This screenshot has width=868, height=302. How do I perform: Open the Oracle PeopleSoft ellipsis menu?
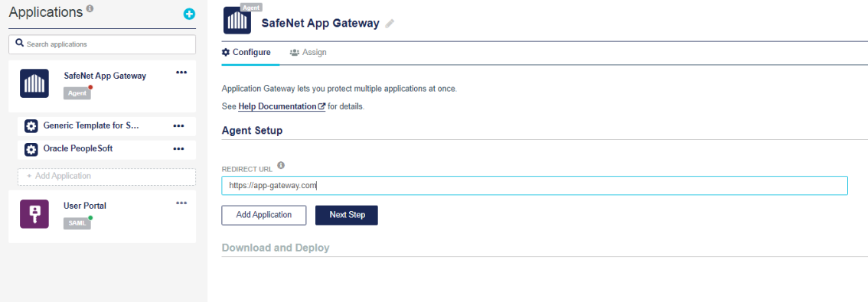(178, 149)
